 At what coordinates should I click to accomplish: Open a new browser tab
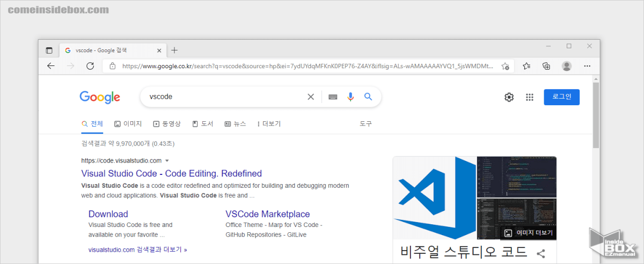174,50
